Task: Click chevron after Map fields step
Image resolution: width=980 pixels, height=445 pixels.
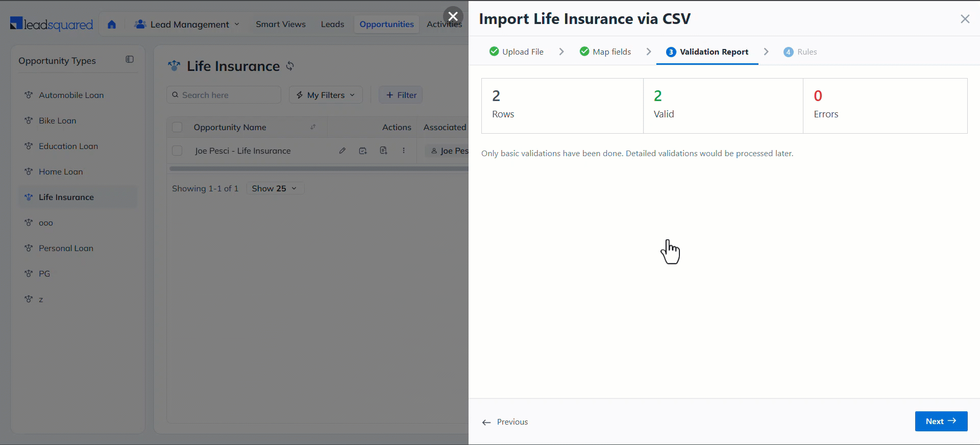Action: [649, 52]
